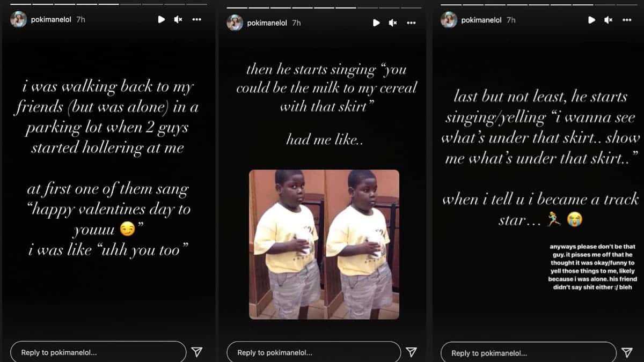Open pokimanelol avatar in middle story
Screen dimensions: 644x362
pyautogui.click(x=235, y=23)
